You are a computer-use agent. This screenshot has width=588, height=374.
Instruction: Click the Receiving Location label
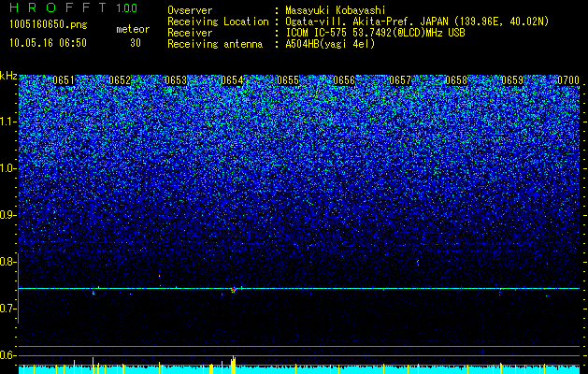(218, 22)
